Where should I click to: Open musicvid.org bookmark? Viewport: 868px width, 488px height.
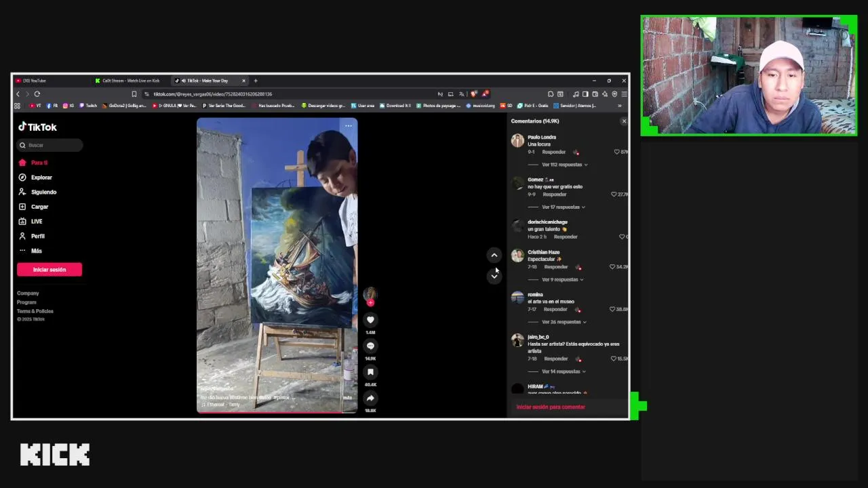(481, 106)
